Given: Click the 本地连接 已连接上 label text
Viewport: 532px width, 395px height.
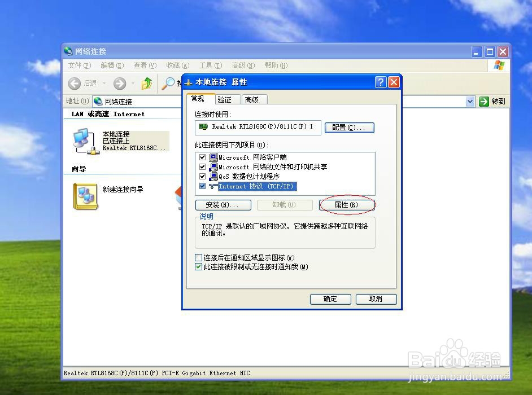Looking at the screenshot, I should click(116, 138).
